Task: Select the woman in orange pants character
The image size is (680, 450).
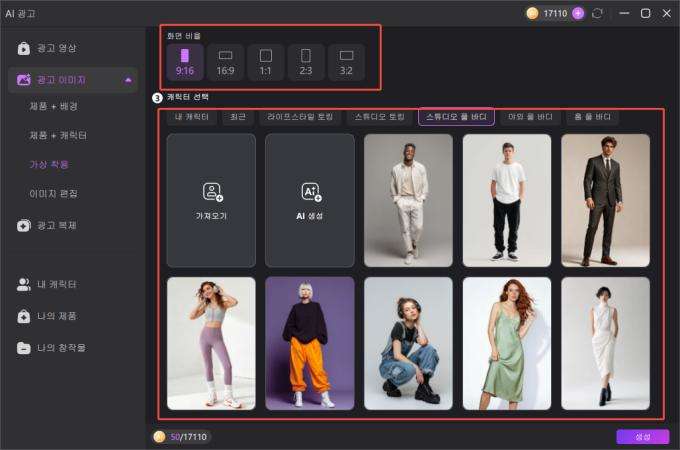Action: [x=310, y=343]
